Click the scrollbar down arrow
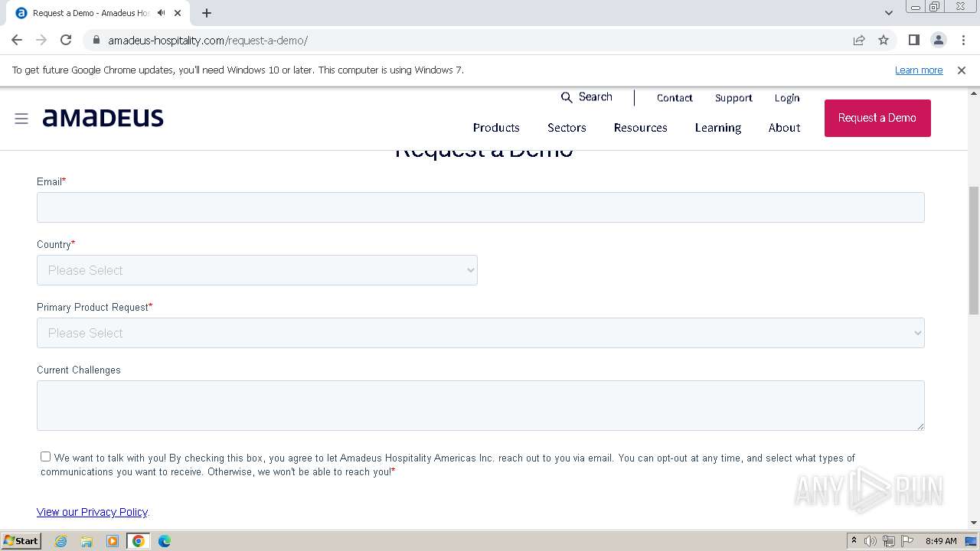Image resolution: width=980 pixels, height=551 pixels. [x=974, y=523]
